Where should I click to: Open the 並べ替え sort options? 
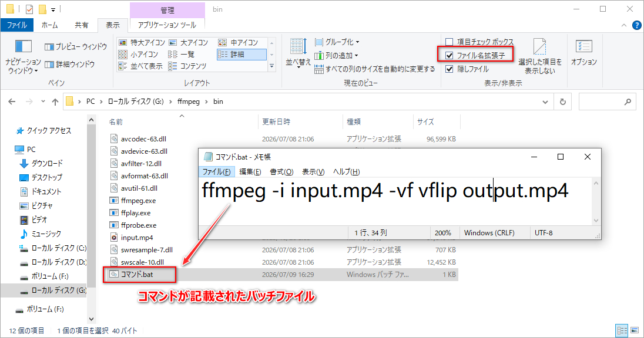click(x=298, y=53)
